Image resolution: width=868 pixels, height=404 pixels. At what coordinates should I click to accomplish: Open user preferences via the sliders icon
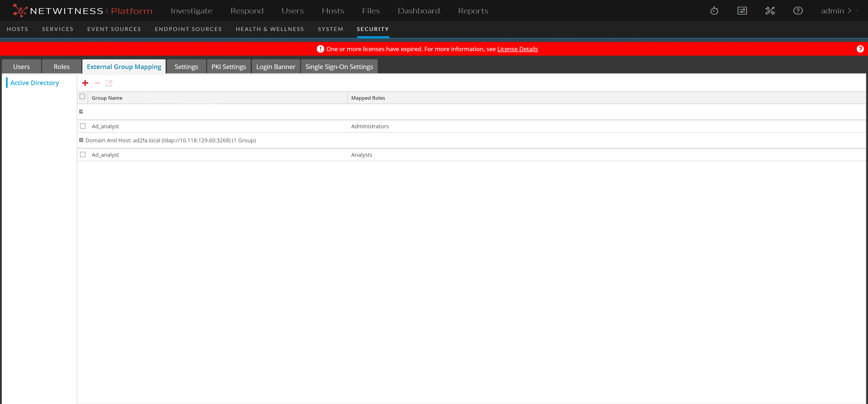pos(742,10)
